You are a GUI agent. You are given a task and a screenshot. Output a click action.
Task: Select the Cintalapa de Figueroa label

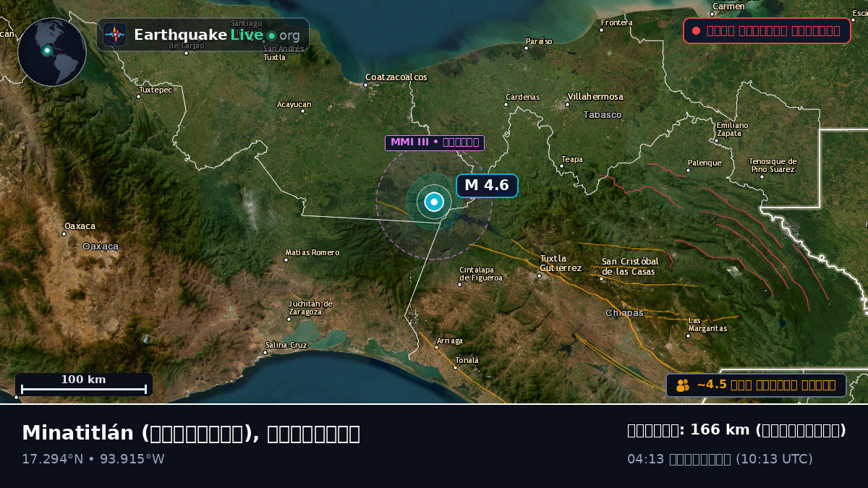pyautogui.click(x=481, y=274)
